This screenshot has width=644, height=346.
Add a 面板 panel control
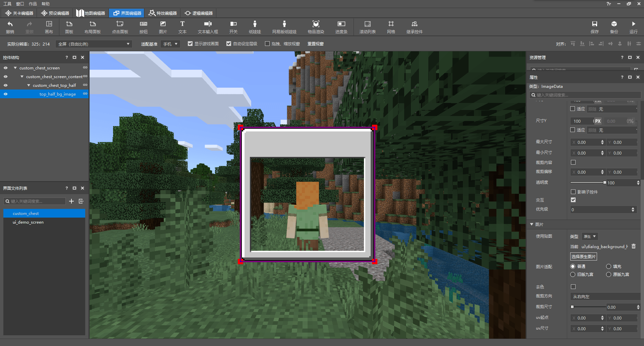[69, 27]
